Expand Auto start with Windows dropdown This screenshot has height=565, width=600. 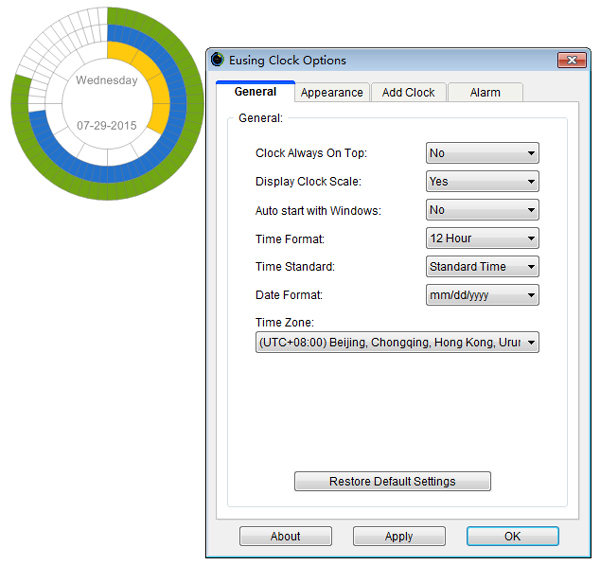(482, 210)
